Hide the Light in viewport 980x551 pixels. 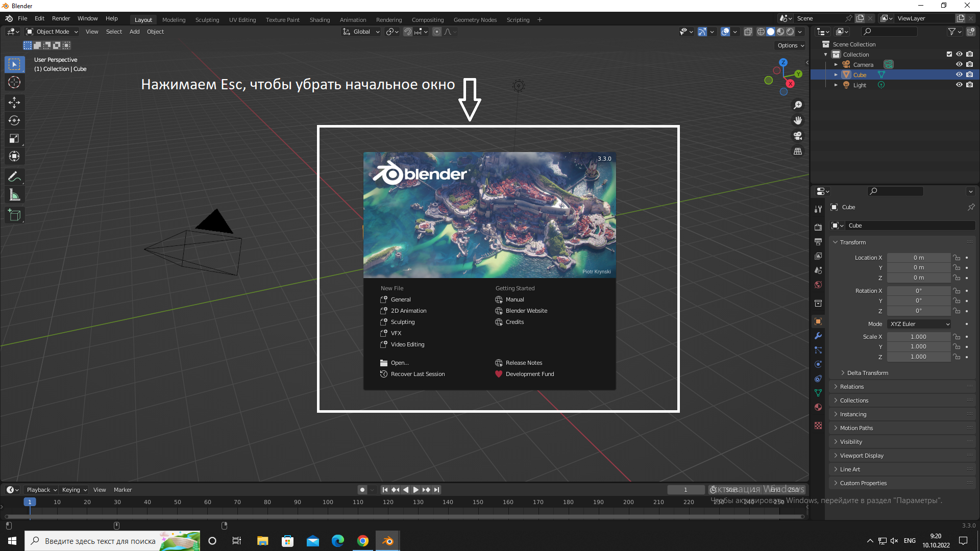pos(959,85)
